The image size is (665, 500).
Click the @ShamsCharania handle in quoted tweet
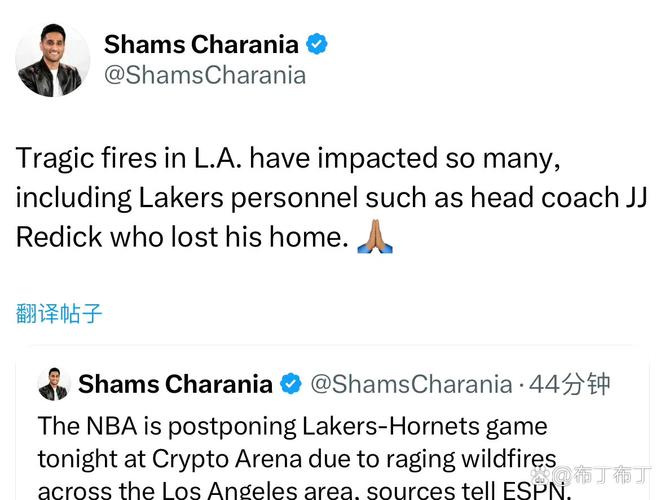click(x=411, y=384)
